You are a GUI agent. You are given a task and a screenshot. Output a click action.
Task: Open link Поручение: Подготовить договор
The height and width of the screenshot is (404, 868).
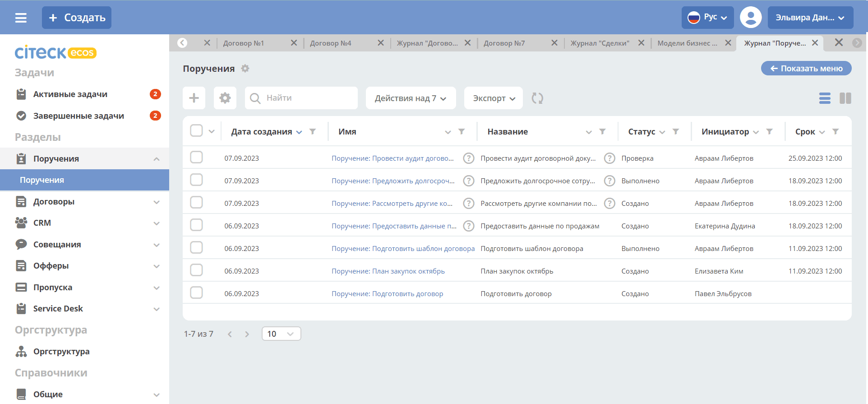387,293
